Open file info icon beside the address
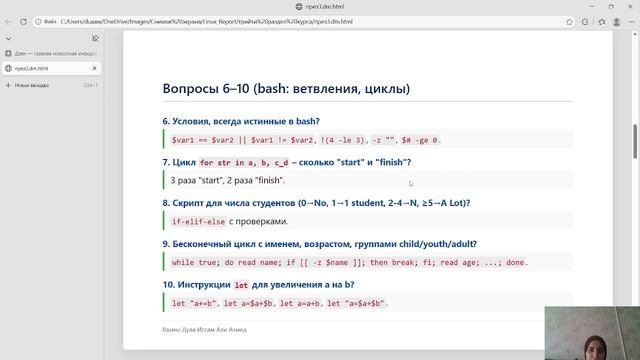Viewport: 640px width, 360px height. pos(38,22)
